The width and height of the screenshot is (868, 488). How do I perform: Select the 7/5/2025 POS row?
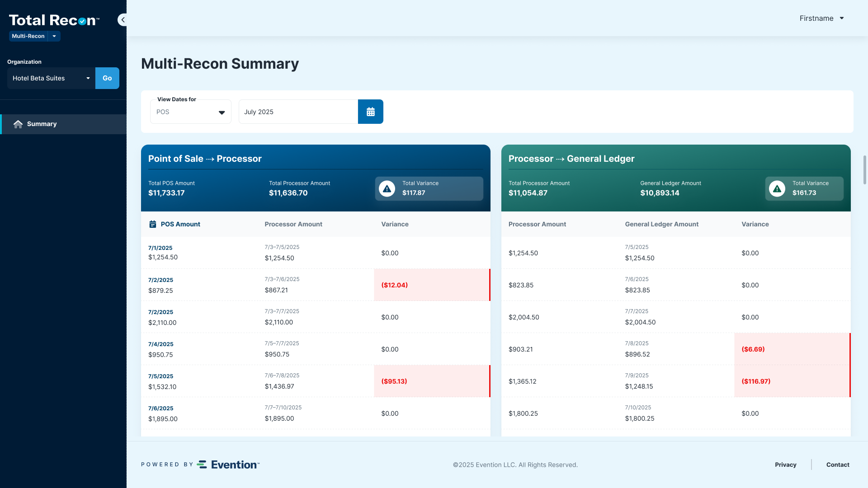pos(316,381)
